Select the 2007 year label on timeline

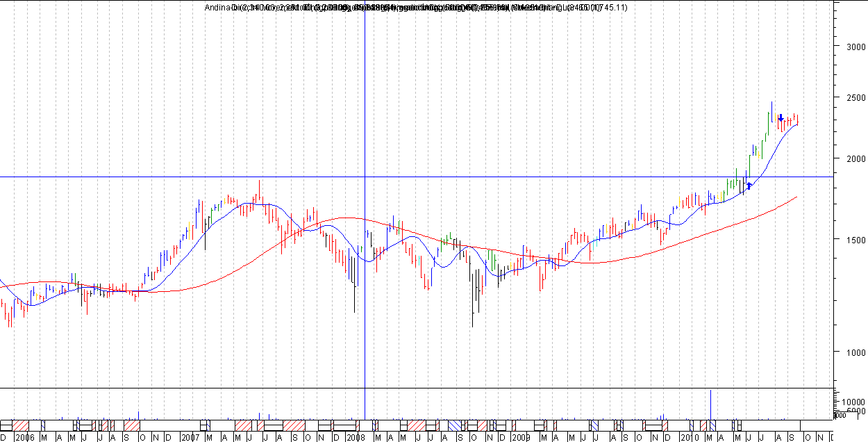pyautogui.click(x=190, y=438)
